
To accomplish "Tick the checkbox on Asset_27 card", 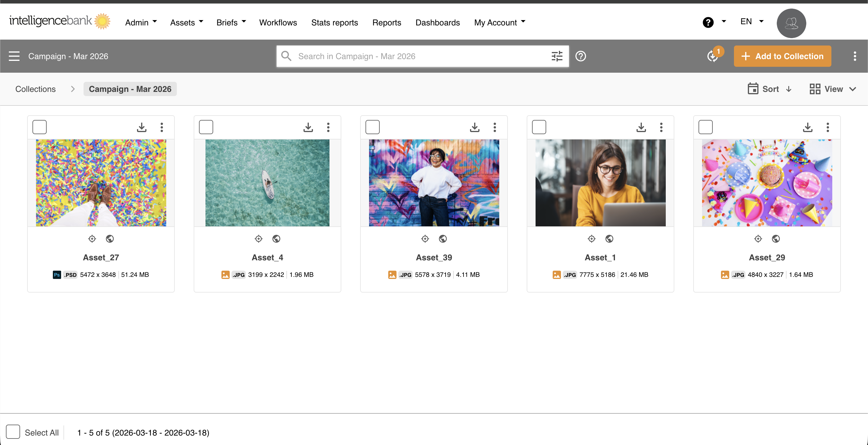I will click(x=40, y=127).
